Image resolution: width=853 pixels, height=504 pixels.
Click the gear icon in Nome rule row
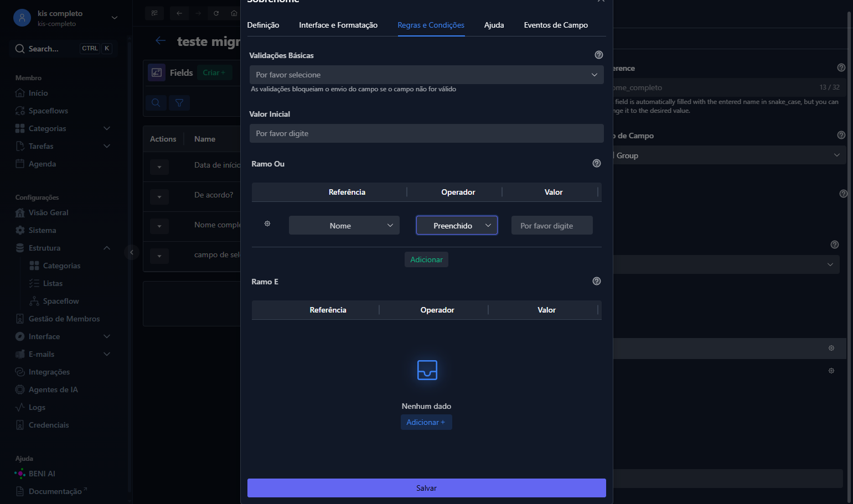tap(267, 224)
